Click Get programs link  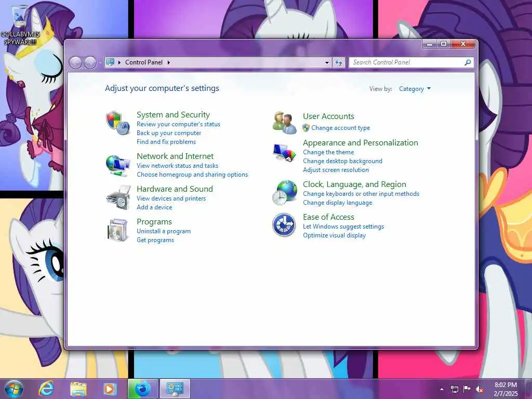tap(155, 240)
